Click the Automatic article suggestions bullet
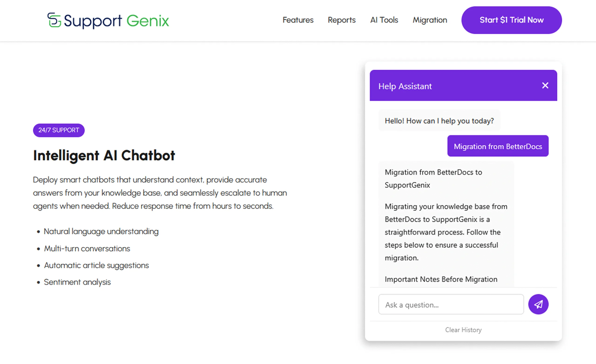The width and height of the screenshot is (596, 364). coord(96,265)
